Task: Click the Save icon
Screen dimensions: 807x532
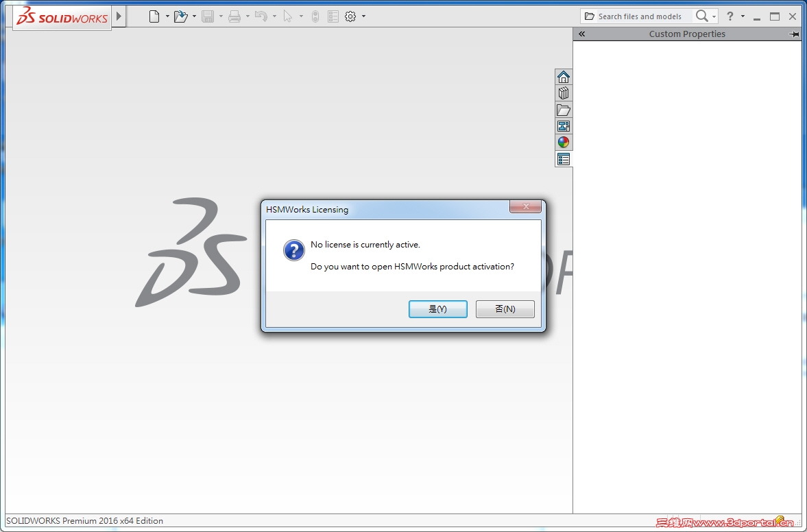Action: point(208,16)
